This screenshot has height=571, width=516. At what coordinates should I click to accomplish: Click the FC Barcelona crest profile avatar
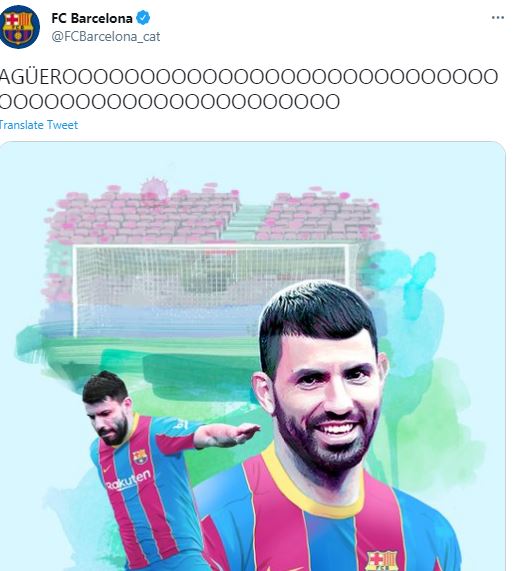point(19,27)
